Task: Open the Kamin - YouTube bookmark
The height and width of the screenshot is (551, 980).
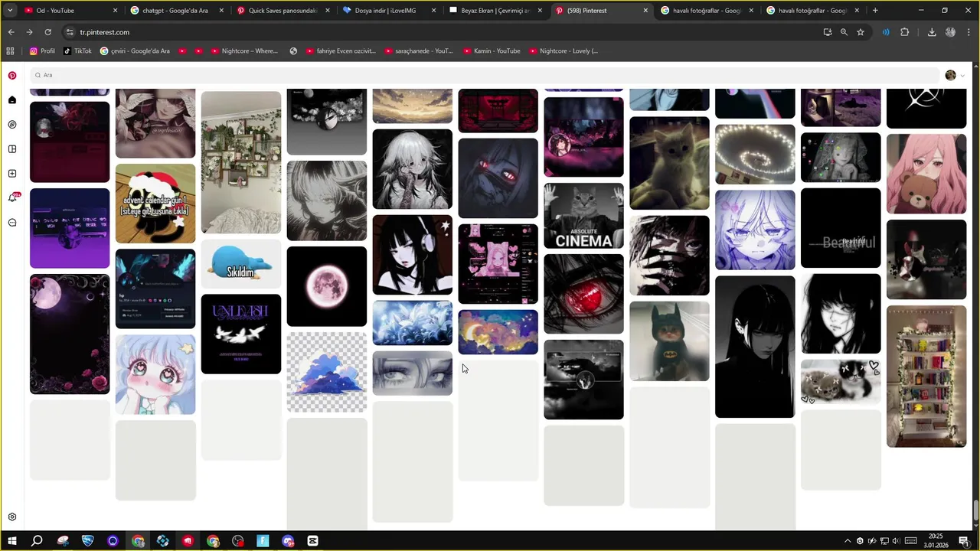Action: tap(492, 51)
